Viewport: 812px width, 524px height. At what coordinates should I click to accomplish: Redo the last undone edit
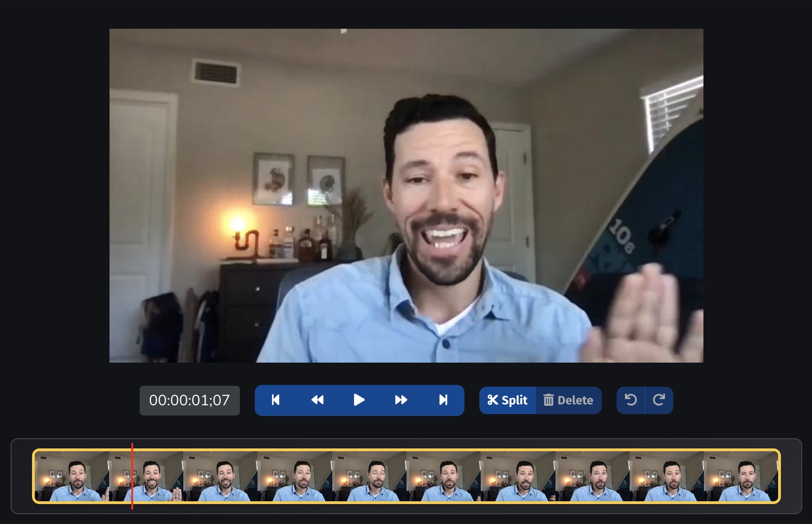pyautogui.click(x=659, y=400)
